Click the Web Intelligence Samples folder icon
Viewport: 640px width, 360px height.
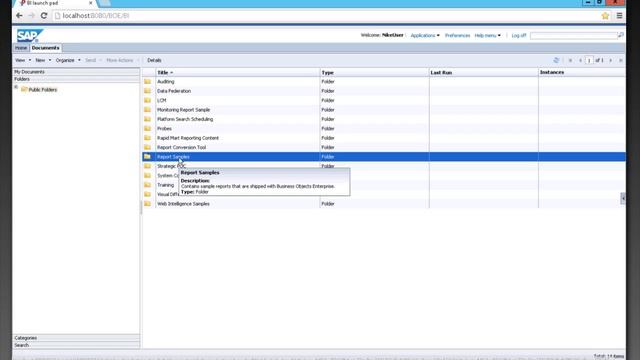pos(147,204)
